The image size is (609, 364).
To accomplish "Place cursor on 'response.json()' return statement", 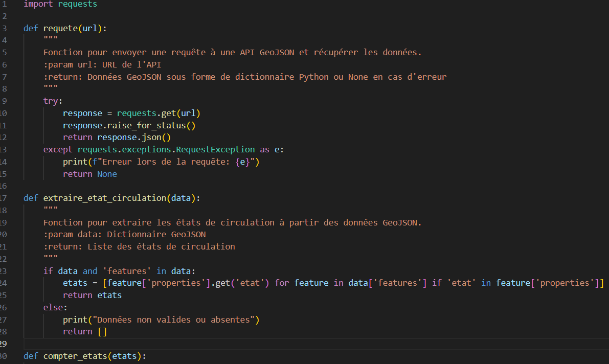I will 133,138.
